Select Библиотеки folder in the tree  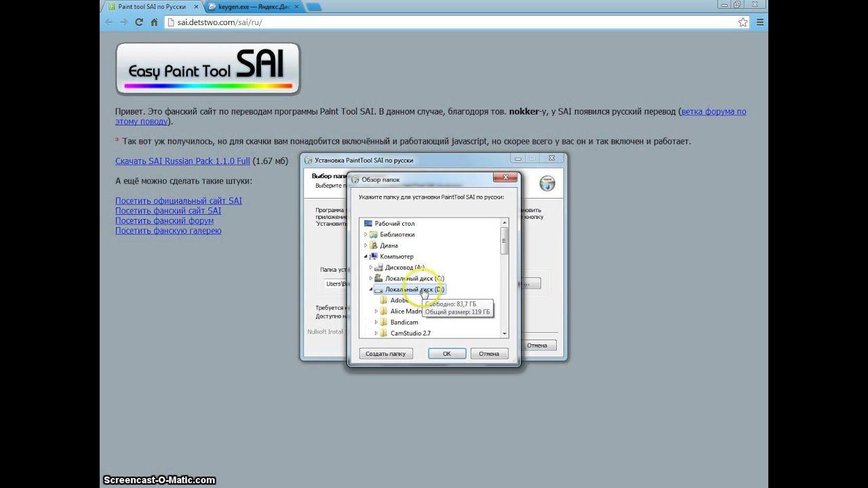click(x=397, y=235)
